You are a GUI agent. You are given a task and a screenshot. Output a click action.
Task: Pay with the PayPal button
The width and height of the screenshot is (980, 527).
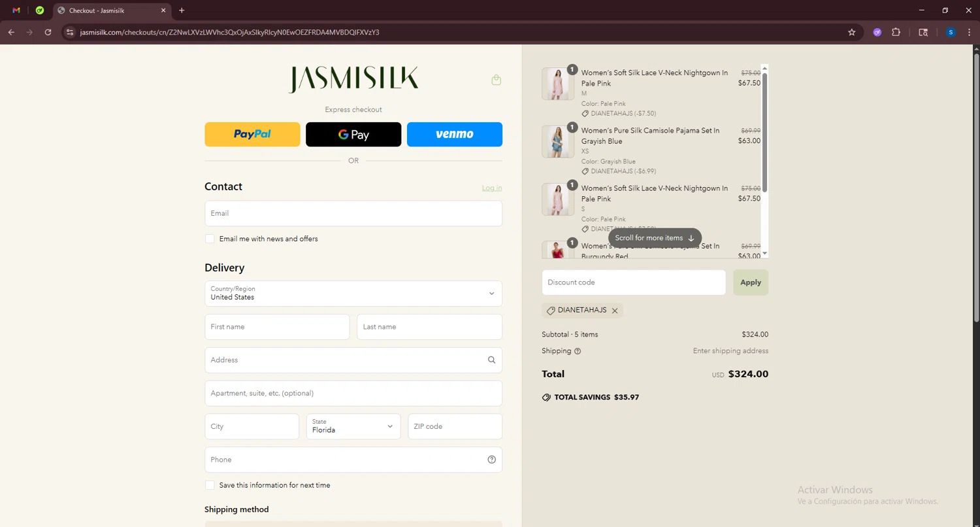point(252,134)
